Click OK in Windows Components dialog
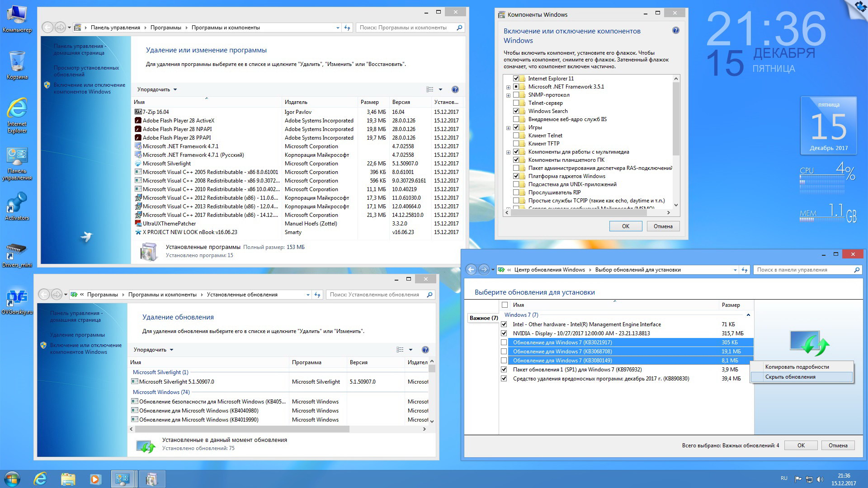 [625, 226]
